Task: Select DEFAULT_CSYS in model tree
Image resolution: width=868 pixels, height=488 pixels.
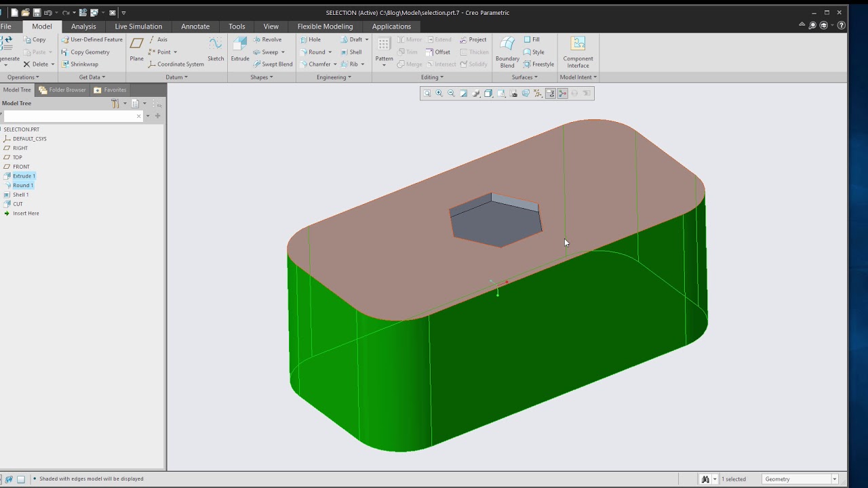Action: tap(25, 139)
